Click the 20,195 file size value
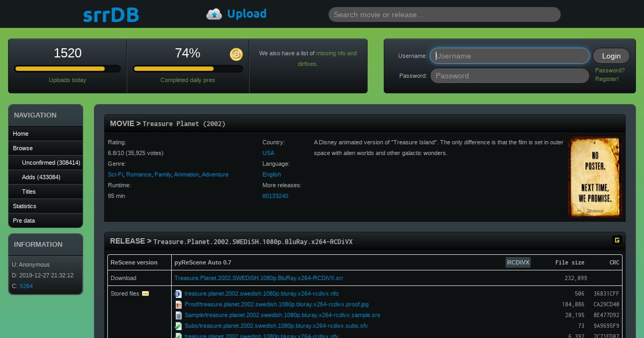This screenshot has width=644, height=338. tap(575, 315)
